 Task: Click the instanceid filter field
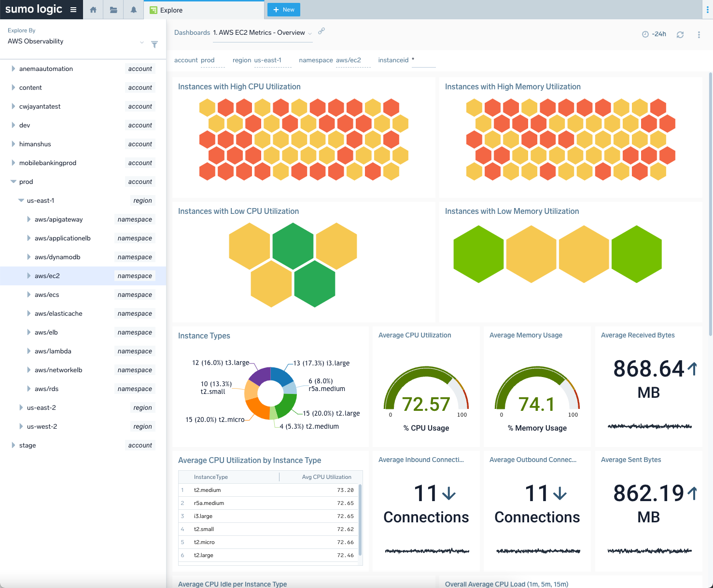click(423, 60)
